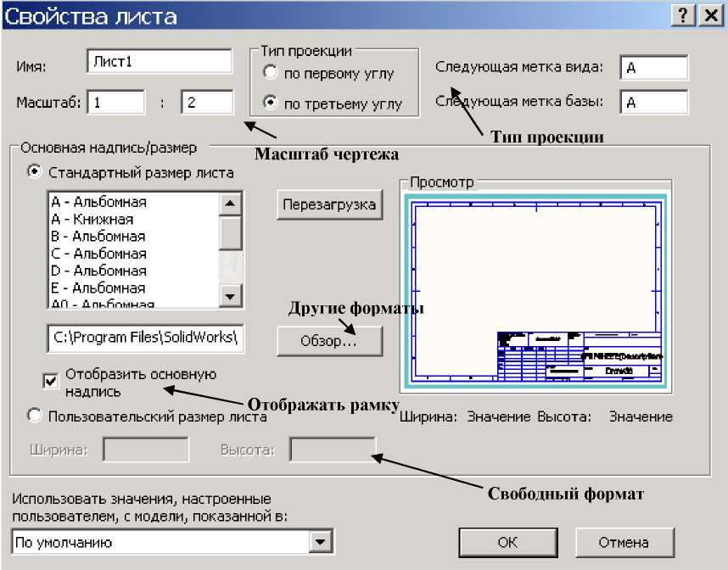
Task: Close the Свойства листа dialog
Action: (x=708, y=16)
